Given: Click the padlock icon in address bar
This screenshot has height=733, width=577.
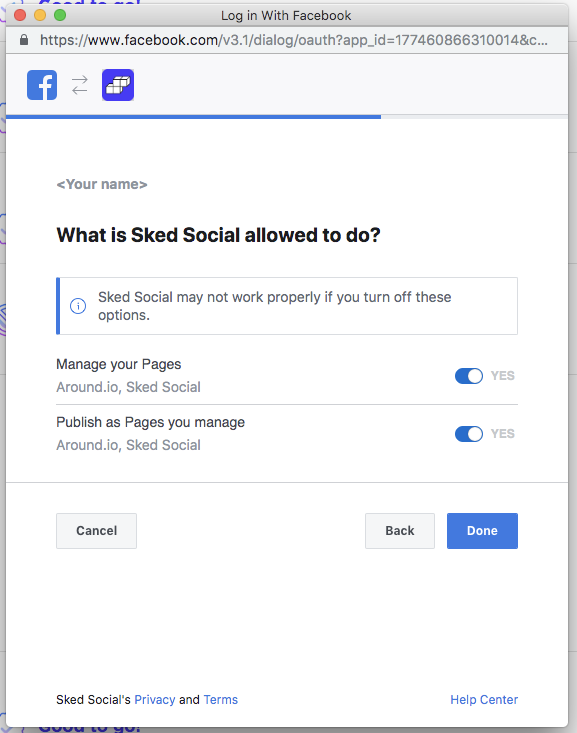Looking at the screenshot, I should point(24,40).
